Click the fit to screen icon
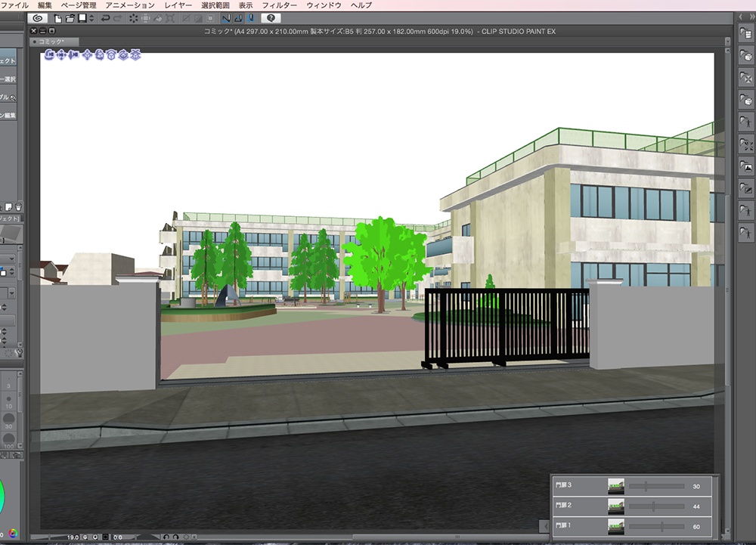 (x=106, y=537)
